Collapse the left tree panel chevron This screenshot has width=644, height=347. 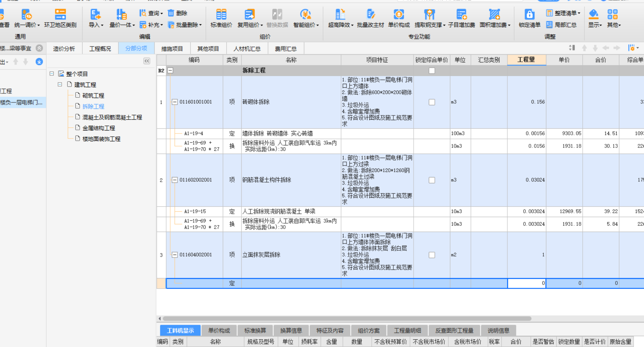[x=147, y=61]
